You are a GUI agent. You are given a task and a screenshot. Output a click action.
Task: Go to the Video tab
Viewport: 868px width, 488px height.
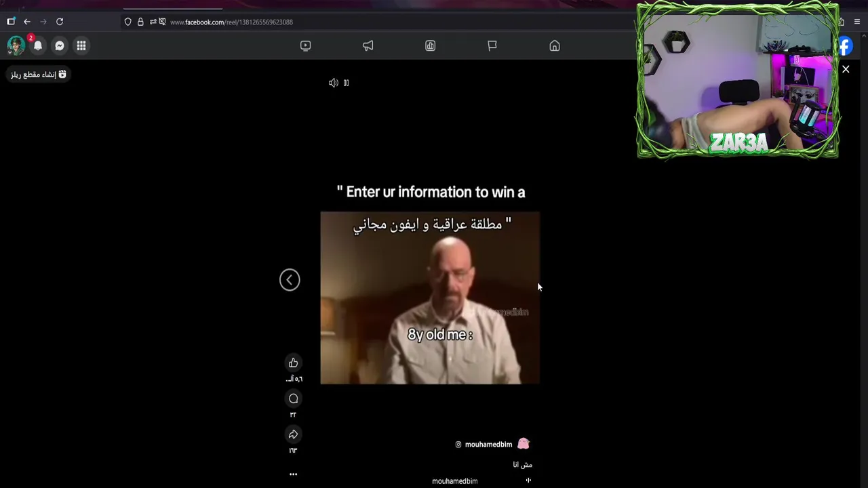306,45
